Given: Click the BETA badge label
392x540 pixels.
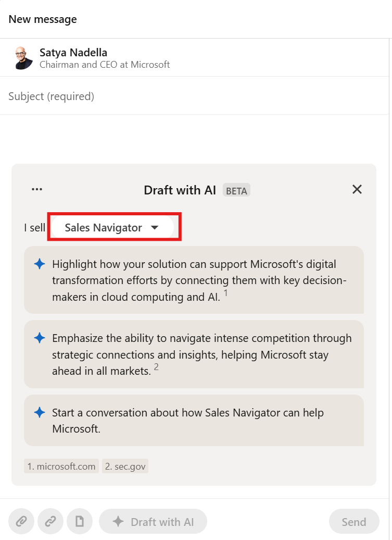Looking at the screenshot, I should pos(236,190).
